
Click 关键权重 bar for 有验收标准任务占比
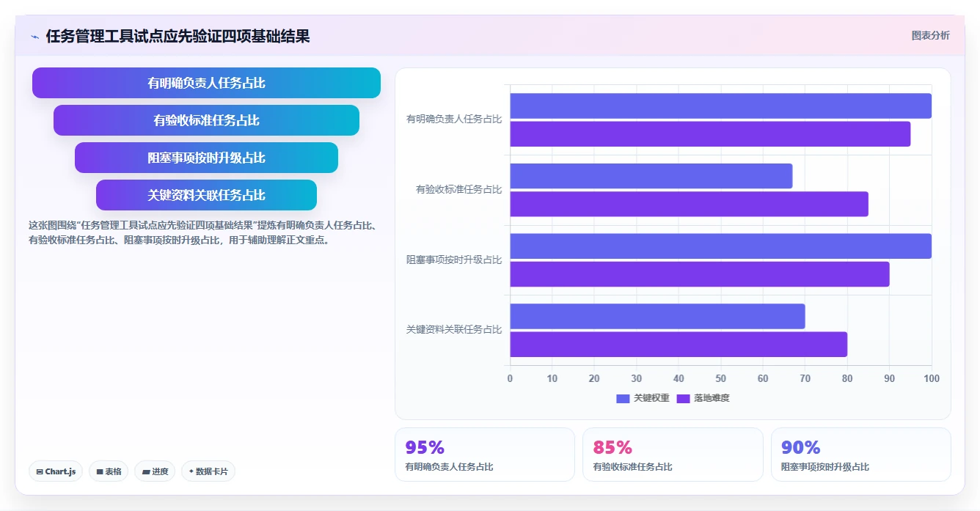pyautogui.click(x=651, y=176)
